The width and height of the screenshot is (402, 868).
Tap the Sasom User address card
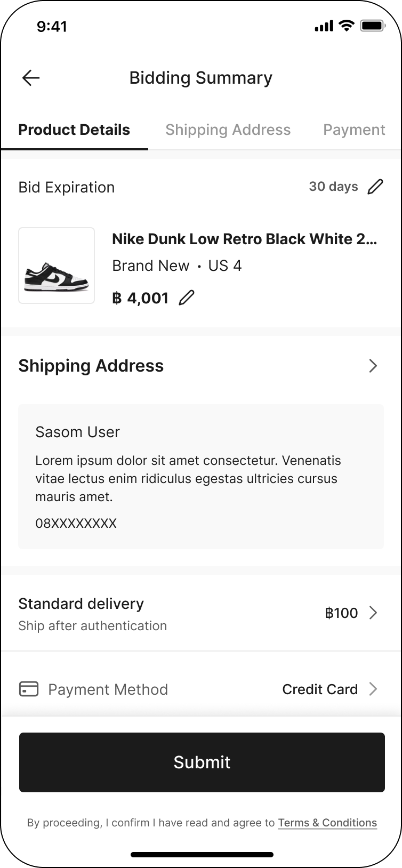pyautogui.click(x=201, y=477)
